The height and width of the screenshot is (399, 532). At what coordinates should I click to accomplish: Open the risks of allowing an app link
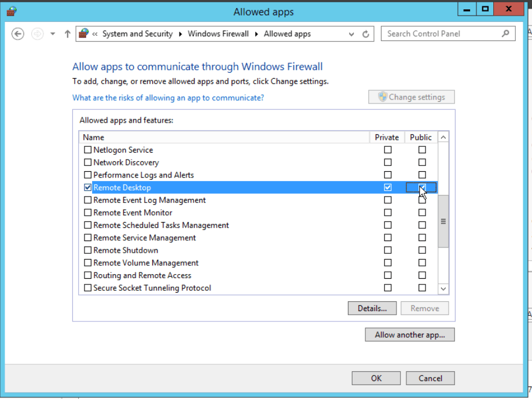coord(168,98)
